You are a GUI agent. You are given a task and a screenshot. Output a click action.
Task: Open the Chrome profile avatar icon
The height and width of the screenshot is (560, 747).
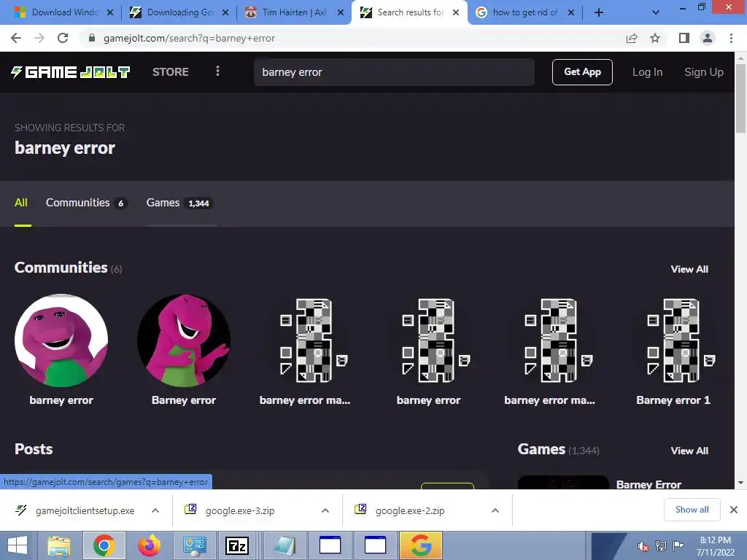click(x=708, y=38)
